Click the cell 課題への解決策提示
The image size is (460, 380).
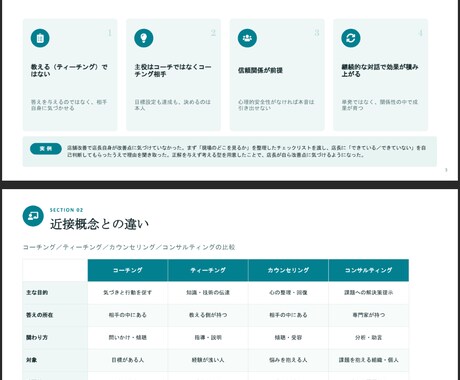(369, 293)
